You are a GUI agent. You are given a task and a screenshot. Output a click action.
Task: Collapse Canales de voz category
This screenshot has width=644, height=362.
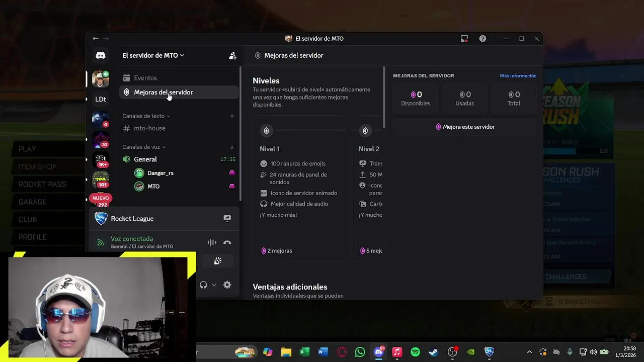pos(144,147)
